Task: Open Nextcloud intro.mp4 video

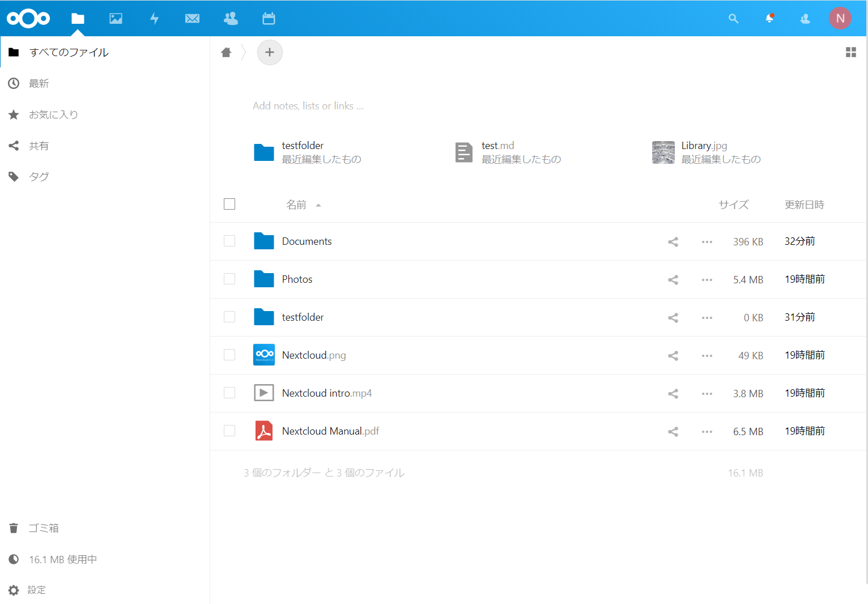Action: point(327,393)
